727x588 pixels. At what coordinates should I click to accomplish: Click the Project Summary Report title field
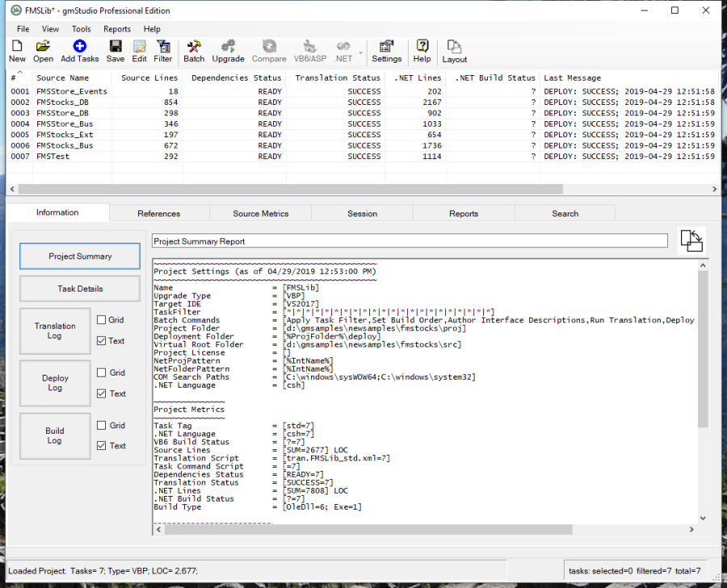[x=410, y=241]
